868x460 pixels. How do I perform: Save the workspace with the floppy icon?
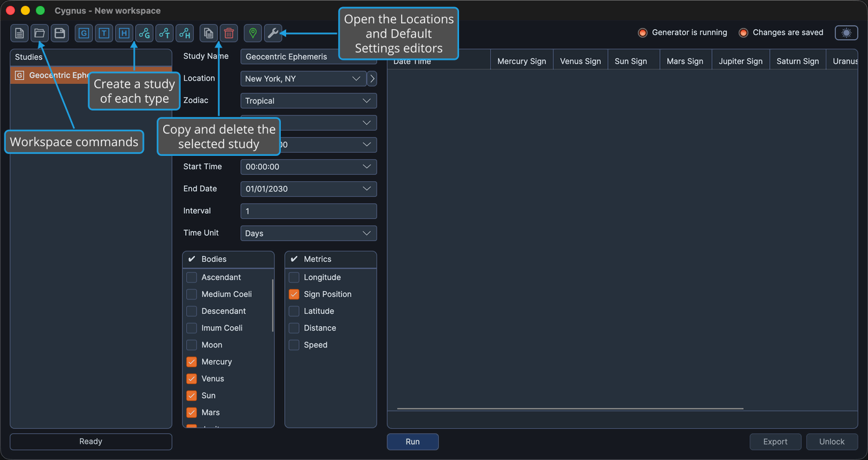click(x=60, y=33)
